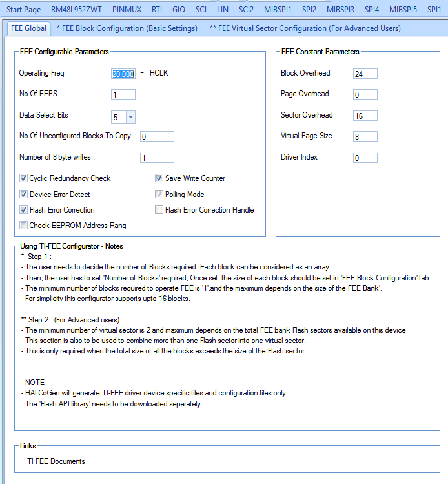Screen dimensions: 448x484
Task: Switch to the Start Page tab
Action: (x=24, y=10)
